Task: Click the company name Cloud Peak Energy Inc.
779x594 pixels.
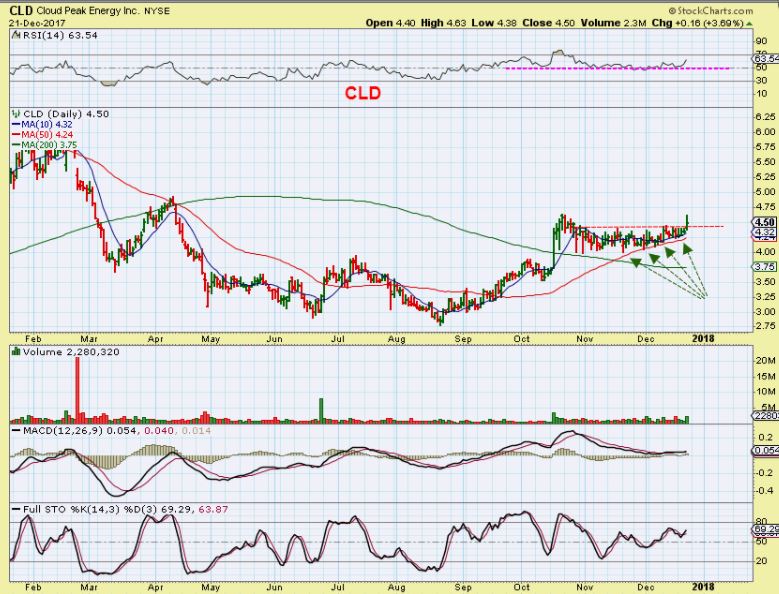Action: coord(88,11)
